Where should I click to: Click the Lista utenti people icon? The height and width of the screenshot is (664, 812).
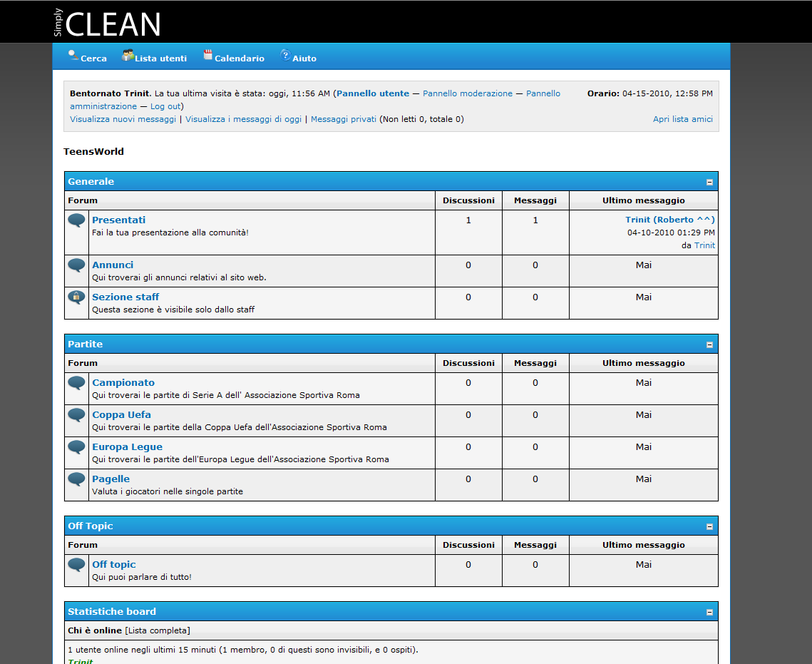click(x=128, y=55)
